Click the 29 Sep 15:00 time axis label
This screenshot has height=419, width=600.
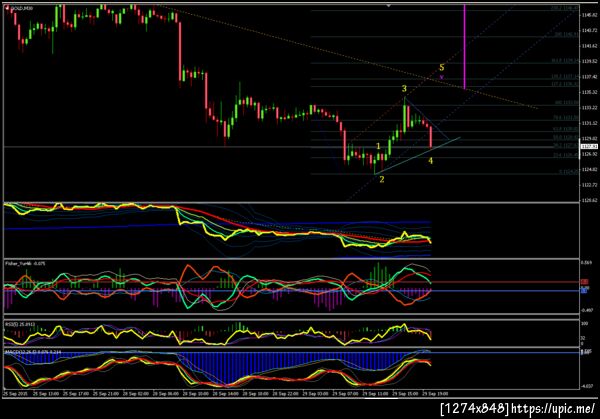(x=405, y=393)
